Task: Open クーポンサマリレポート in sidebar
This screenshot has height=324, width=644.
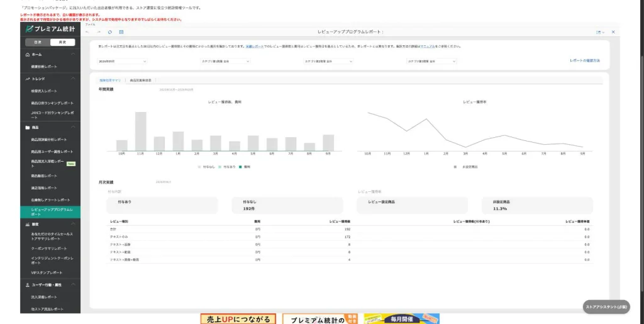Action: pos(49,249)
